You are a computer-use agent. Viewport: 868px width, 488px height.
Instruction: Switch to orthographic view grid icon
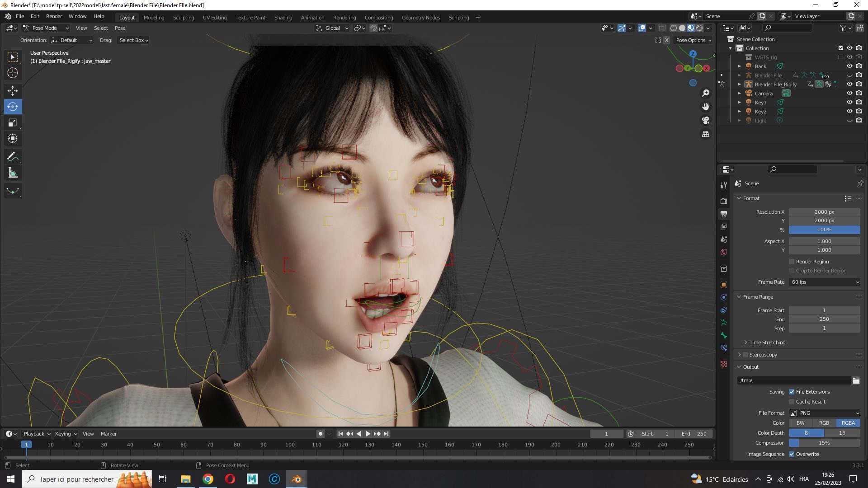706,134
